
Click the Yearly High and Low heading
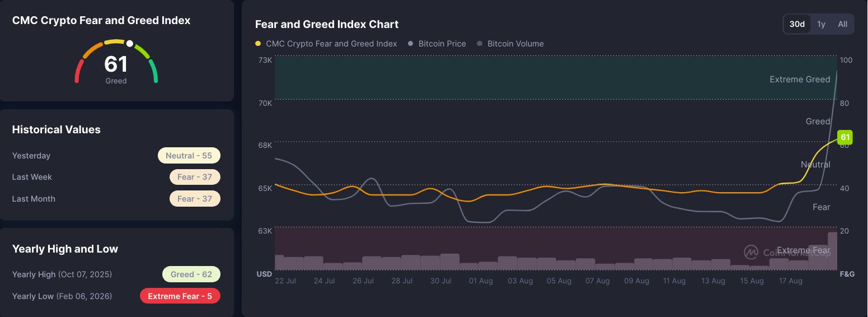tap(65, 249)
